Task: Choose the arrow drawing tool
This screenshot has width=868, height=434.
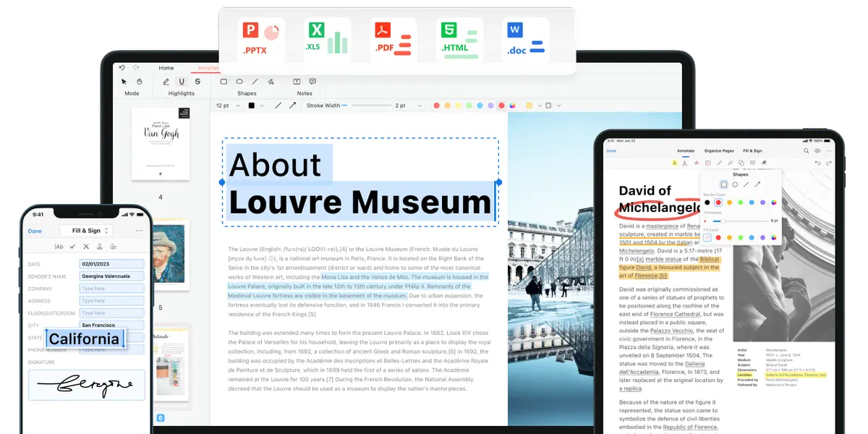Action: coord(292,106)
